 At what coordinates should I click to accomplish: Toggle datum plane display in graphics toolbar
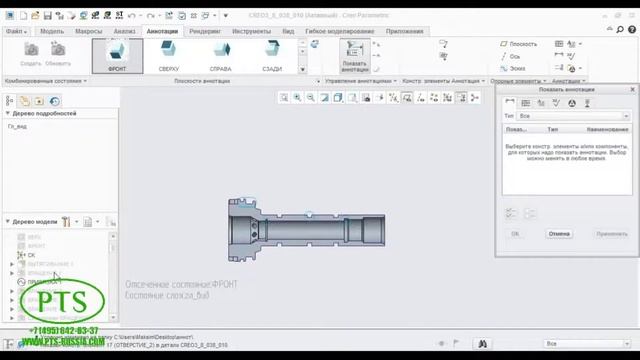pos(407,98)
